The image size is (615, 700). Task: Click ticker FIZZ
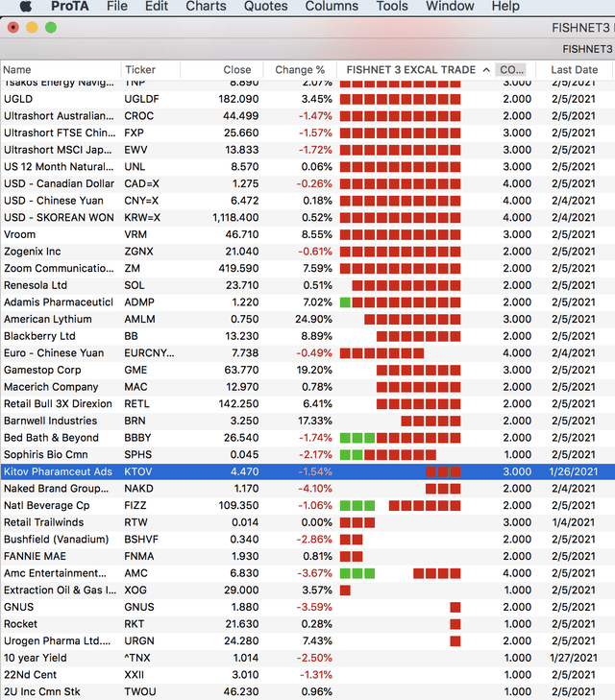pos(135,506)
